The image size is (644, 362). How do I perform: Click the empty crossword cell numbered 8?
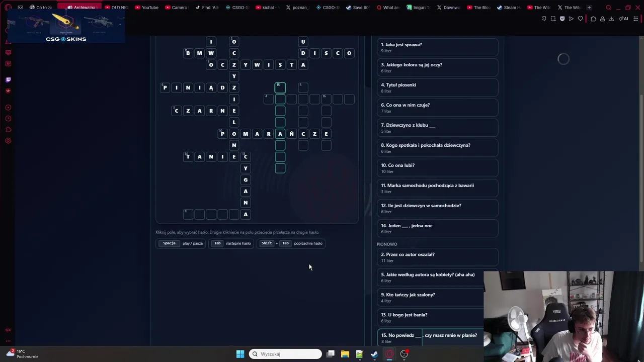(x=188, y=214)
